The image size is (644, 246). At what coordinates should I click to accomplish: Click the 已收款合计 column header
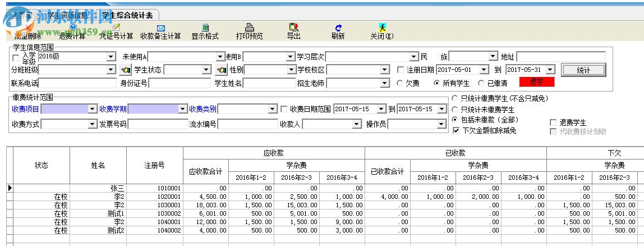click(387, 171)
